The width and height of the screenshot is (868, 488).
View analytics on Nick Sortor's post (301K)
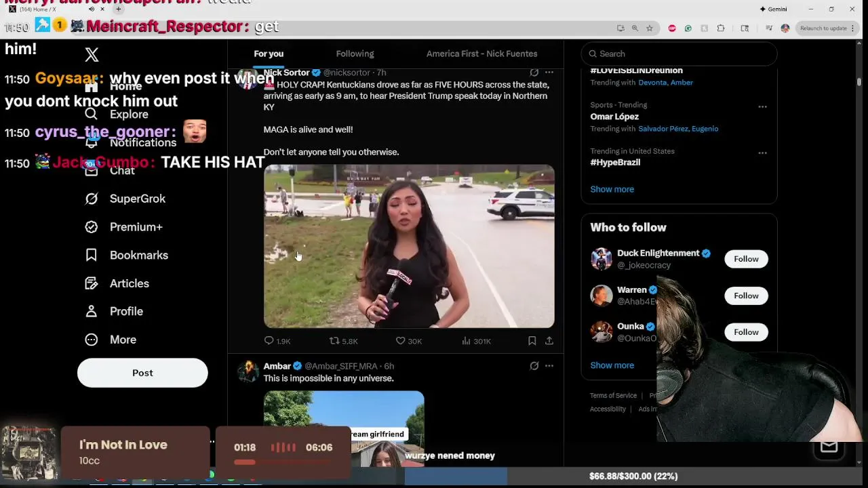click(x=476, y=341)
